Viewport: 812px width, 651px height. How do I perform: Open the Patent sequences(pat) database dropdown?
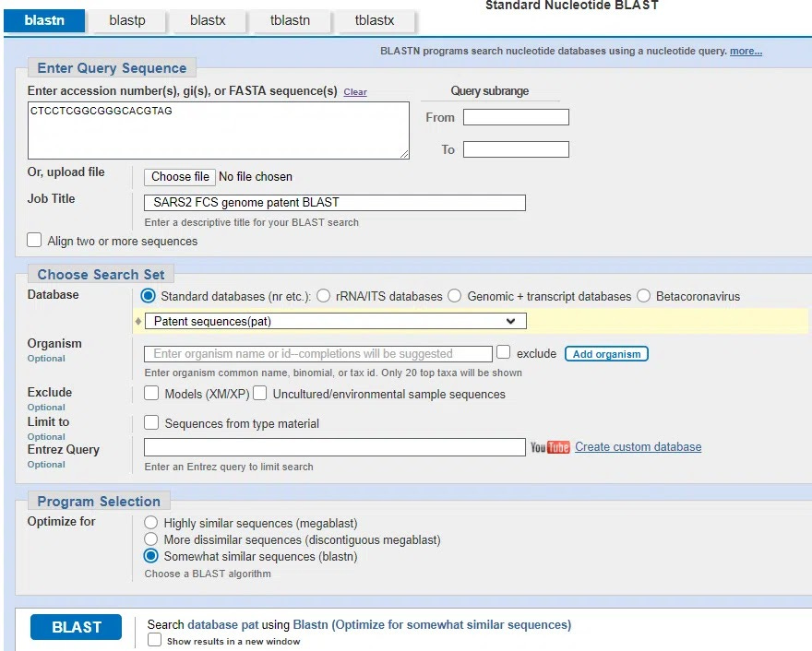tap(336, 322)
